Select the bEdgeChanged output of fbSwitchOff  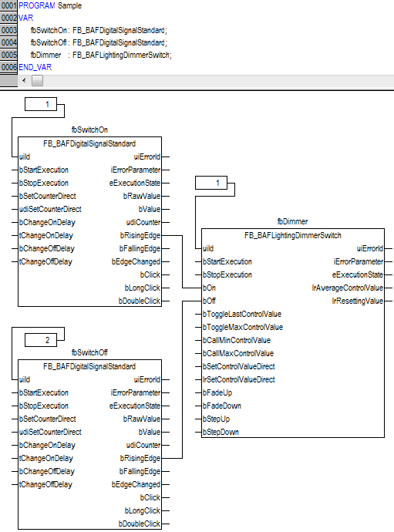point(136,484)
